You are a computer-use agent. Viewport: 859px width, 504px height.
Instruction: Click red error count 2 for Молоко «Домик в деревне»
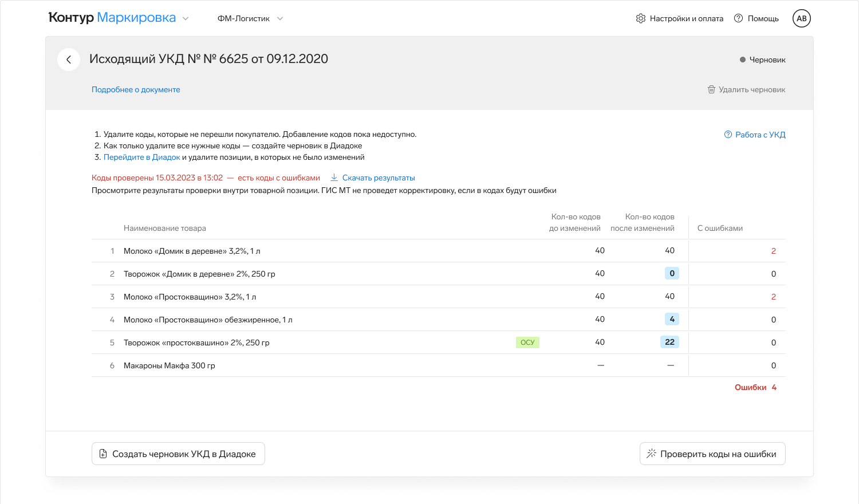(x=774, y=251)
